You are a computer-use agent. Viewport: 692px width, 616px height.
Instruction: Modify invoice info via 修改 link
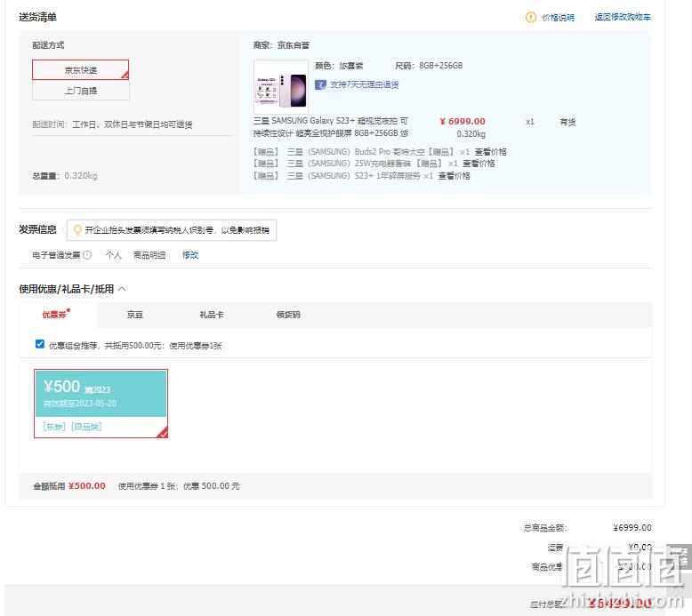pyautogui.click(x=190, y=255)
